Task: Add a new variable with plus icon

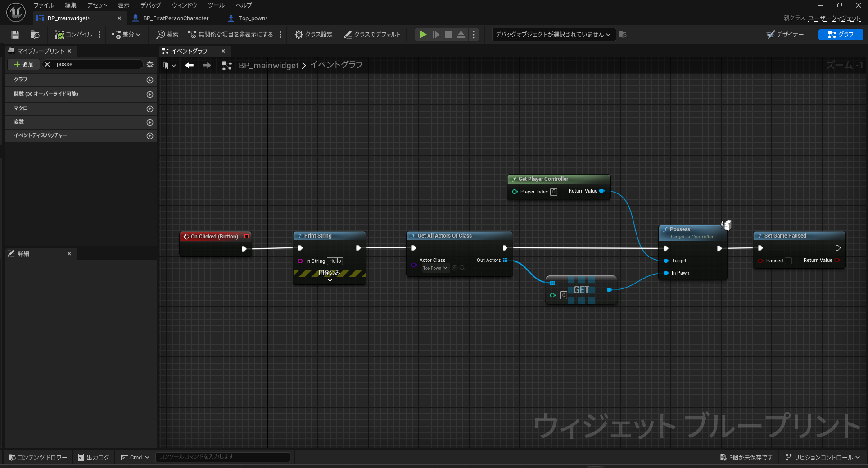Action: pos(150,122)
